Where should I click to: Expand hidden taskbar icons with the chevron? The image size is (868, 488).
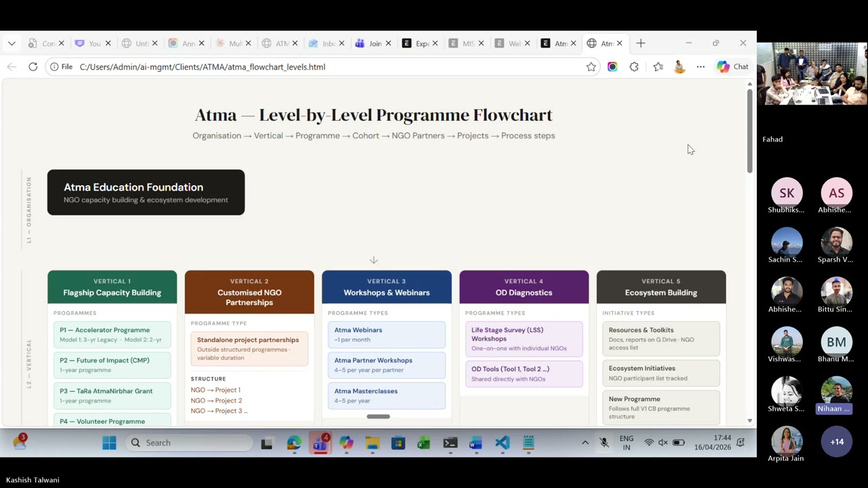tap(585, 443)
